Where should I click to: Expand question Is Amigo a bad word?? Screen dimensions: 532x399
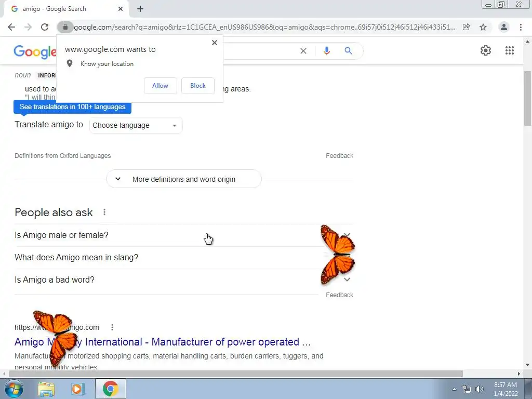pyautogui.click(x=184, y=280)
